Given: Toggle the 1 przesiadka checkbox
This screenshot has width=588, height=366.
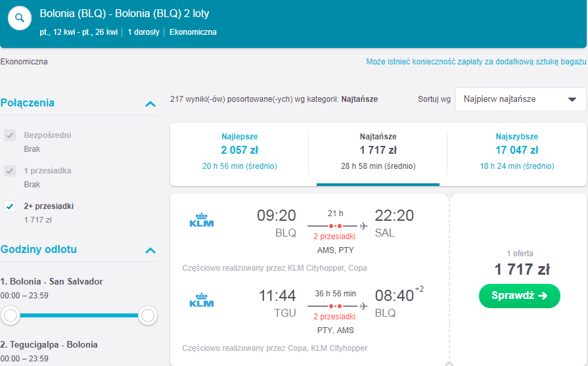Looking at the screenshot, I should 10,171.
